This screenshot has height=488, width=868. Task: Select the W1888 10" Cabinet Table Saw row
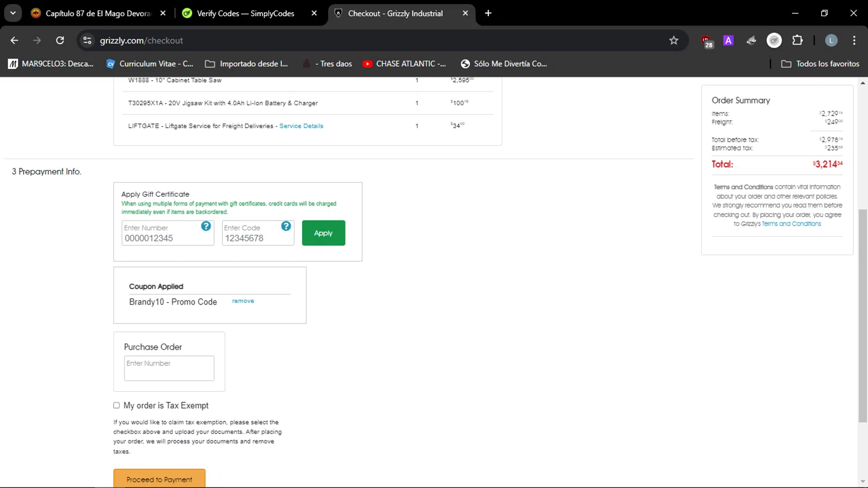308,80
